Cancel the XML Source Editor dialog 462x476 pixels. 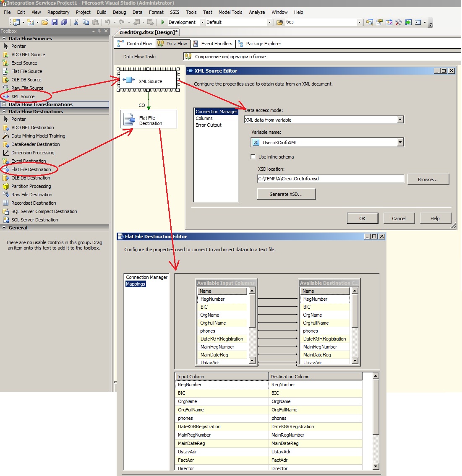coord(399,218)
